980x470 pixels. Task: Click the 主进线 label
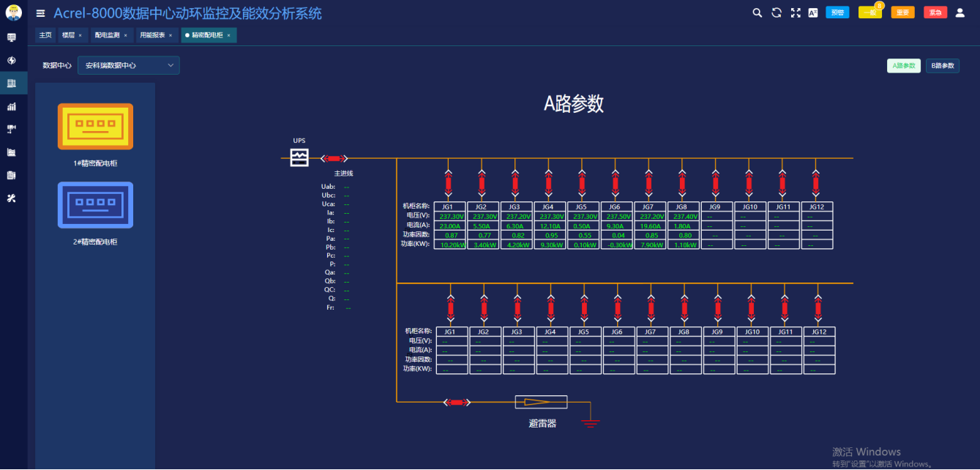pos(344,174)
